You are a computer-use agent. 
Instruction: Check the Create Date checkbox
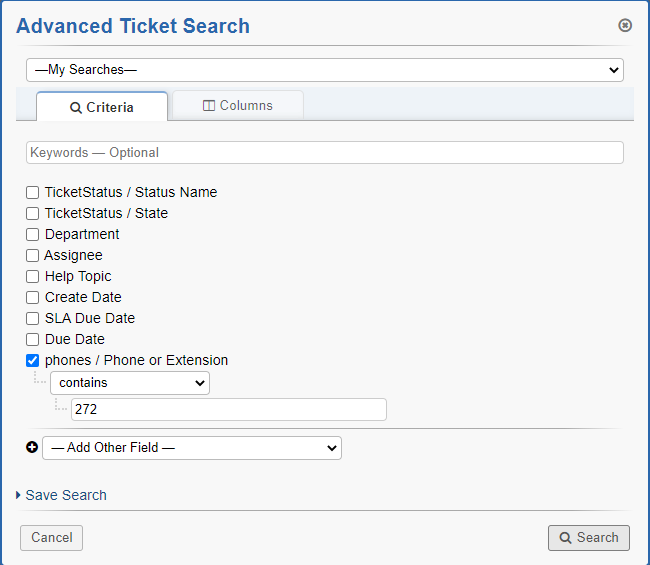(33, 297)
